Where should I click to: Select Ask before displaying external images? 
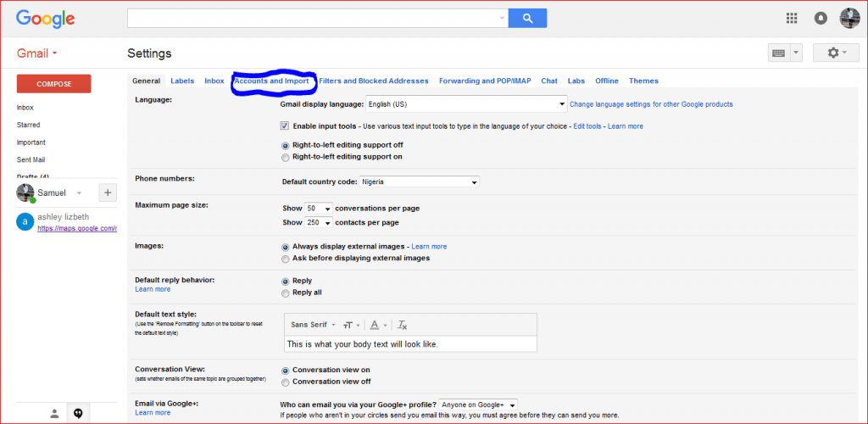point(285,259)
